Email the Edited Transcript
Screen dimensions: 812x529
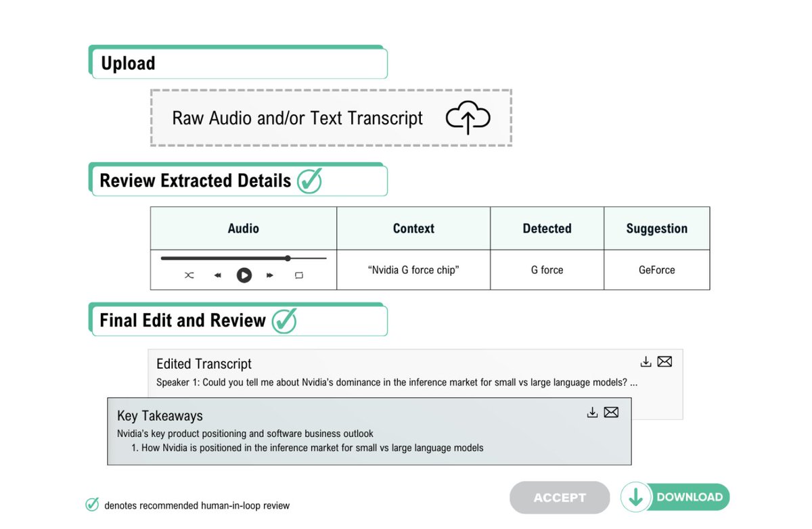tap(664, 362)
